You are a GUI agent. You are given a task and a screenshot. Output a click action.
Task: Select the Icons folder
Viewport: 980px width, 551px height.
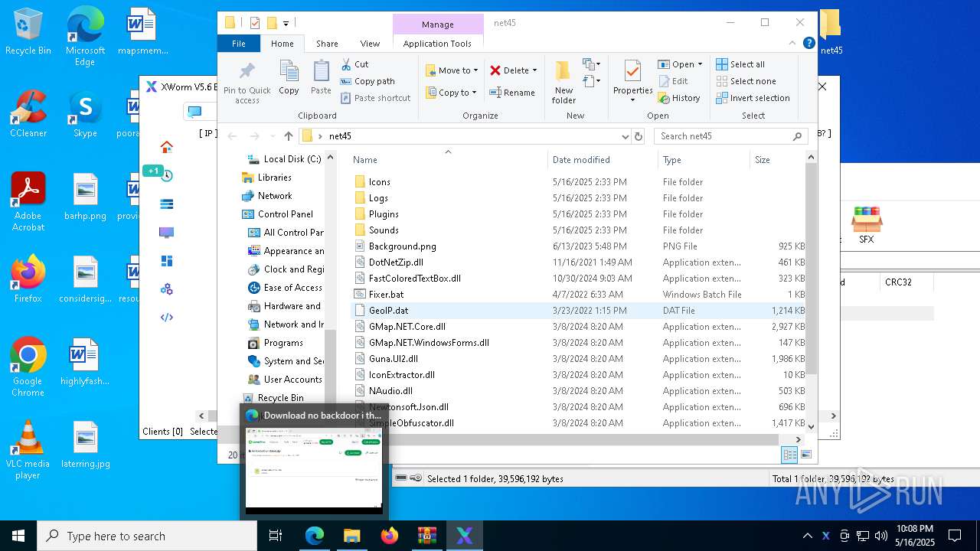(x=379, y=182)
